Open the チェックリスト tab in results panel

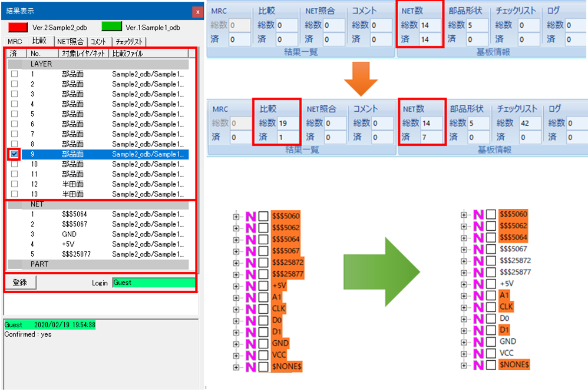coord(128,42)
